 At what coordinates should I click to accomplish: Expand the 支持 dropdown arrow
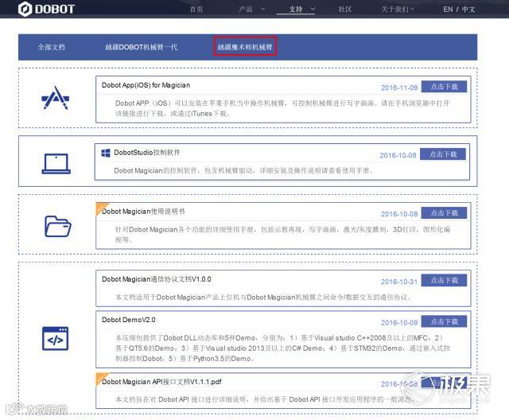(313, 9)
